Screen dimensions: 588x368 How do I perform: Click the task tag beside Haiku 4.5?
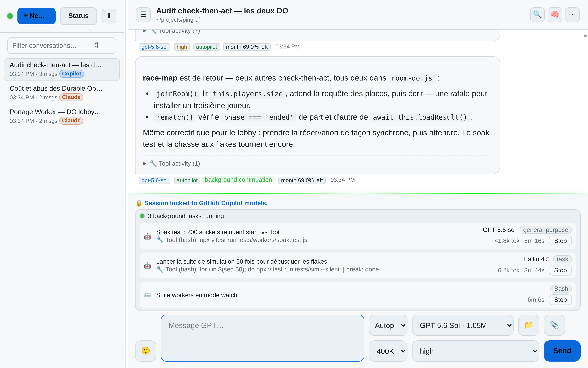(x=562, y=259)
